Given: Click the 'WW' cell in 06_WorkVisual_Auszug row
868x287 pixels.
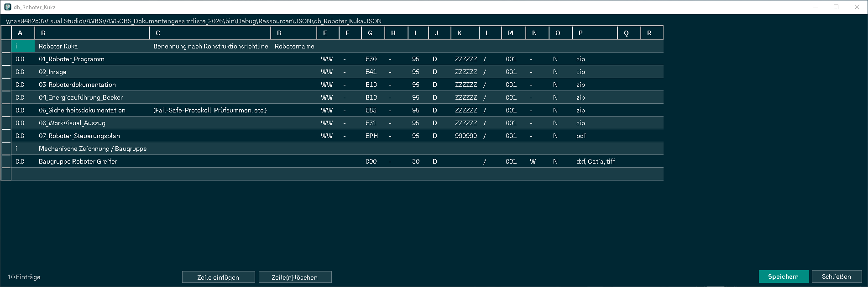Looking at the screenshot, I should click(x=328, y=123).
